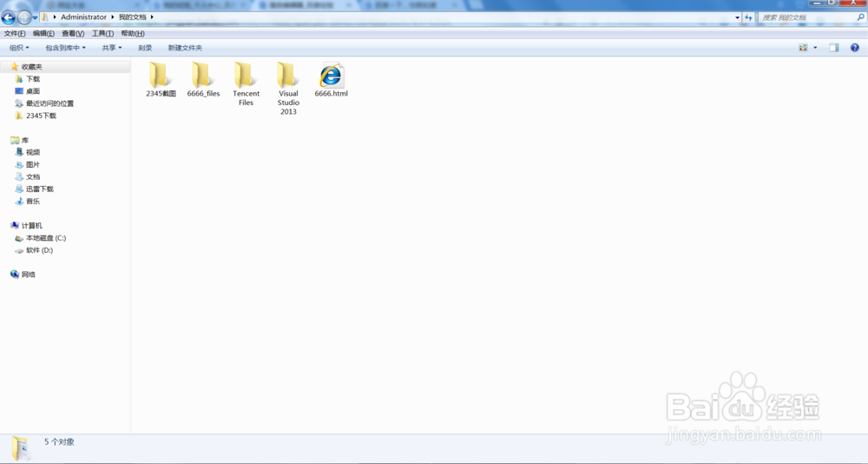868x464 pixels.
Task: Open the 包含到库中 dropdown
Action: point(65,48)
